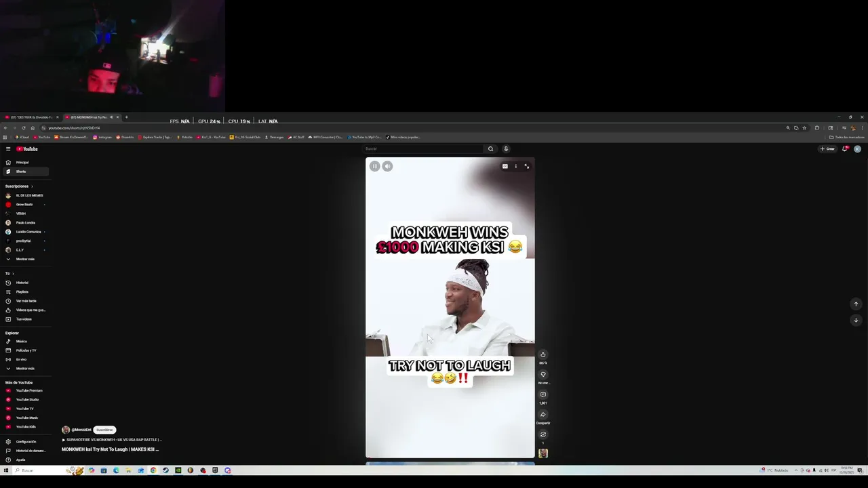Expand the Tú section

[x=9, y=273]
